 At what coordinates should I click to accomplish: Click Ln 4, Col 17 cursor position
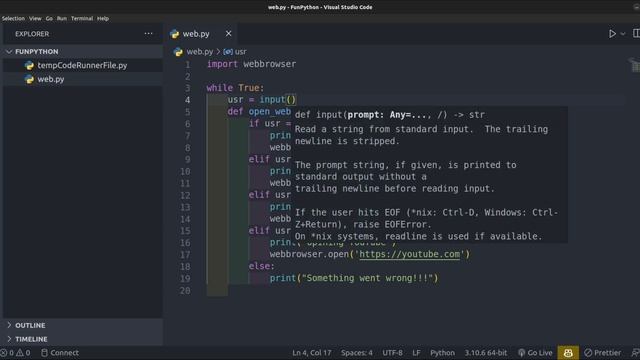(312, 353)
